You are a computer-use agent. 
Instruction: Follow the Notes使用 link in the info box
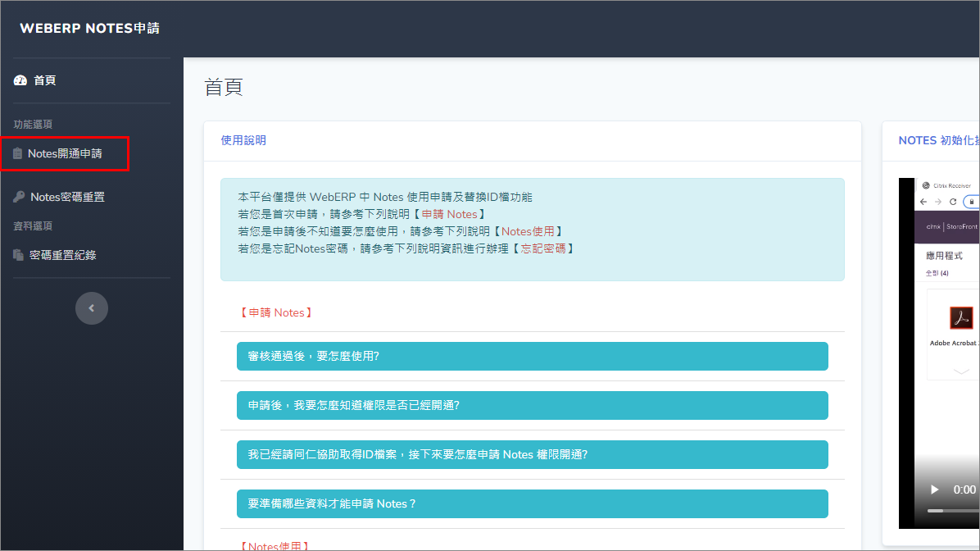pos(528,231)
